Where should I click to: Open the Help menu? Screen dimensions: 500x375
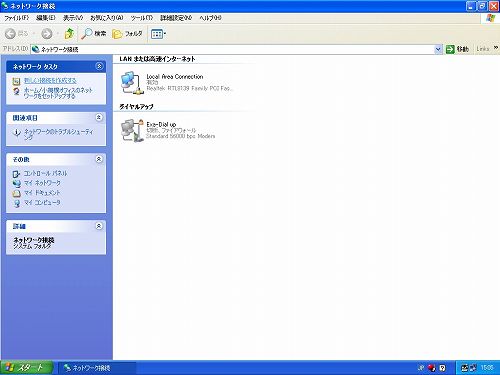210,18
